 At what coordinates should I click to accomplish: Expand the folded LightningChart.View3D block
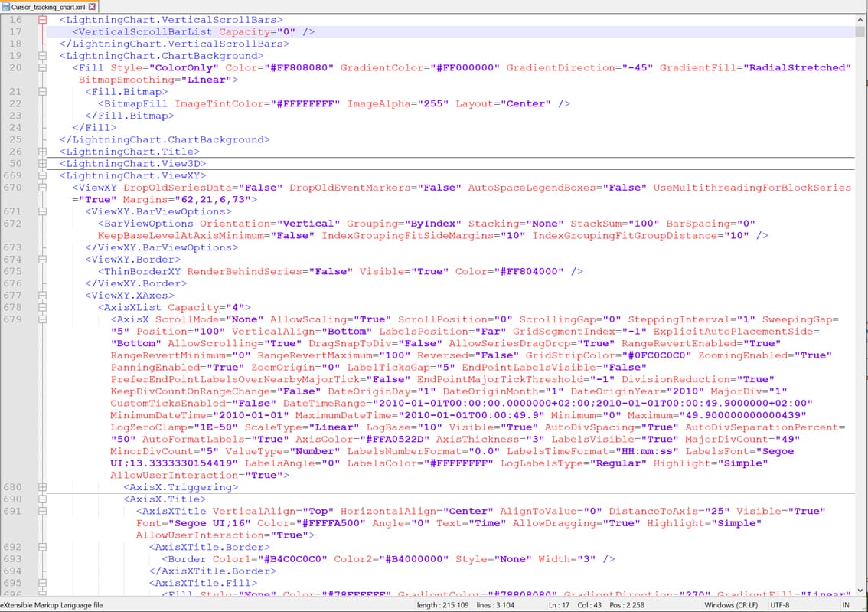point(42,164)
